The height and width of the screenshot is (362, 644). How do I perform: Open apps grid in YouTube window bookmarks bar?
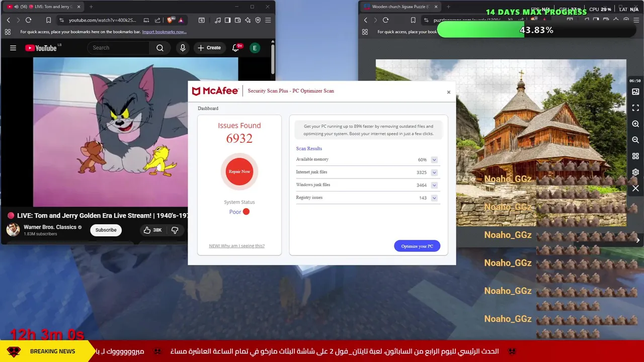pos(8,32)
